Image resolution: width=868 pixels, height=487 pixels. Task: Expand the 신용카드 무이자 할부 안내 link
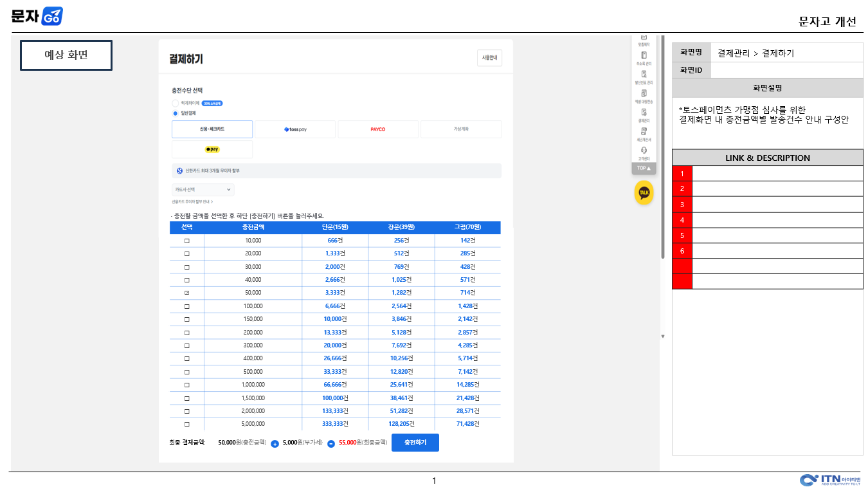[192, 201]
